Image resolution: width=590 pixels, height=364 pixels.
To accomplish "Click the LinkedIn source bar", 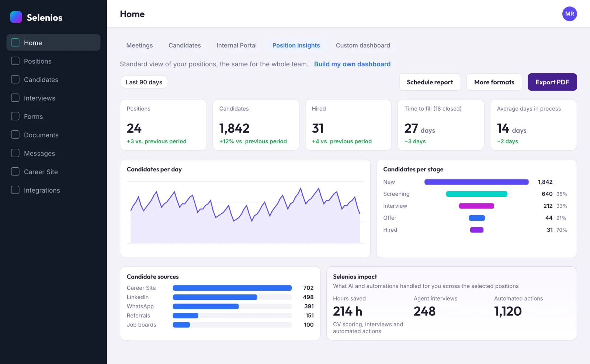I will [x=215, y=297].
